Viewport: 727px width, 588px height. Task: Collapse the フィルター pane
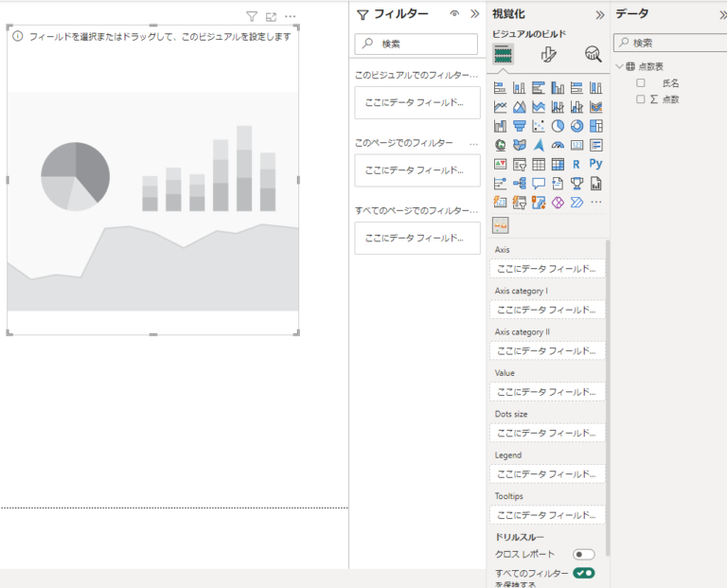[474, 14]
